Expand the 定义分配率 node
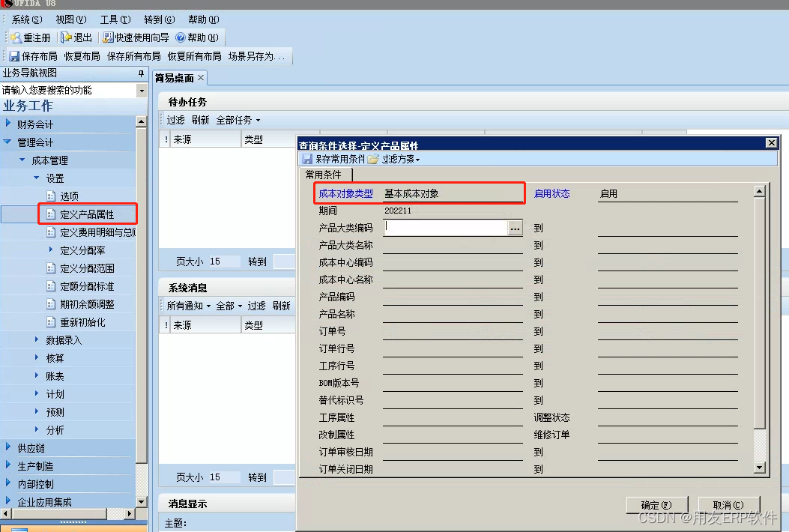 point(50,249)
